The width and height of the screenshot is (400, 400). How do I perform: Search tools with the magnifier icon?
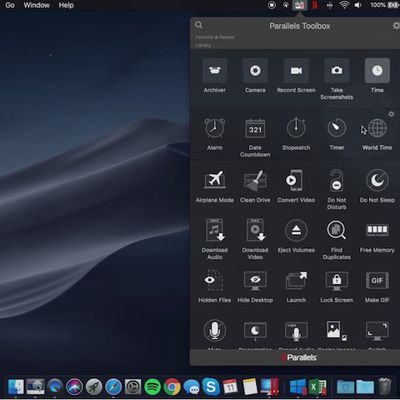tap(199, 25)
